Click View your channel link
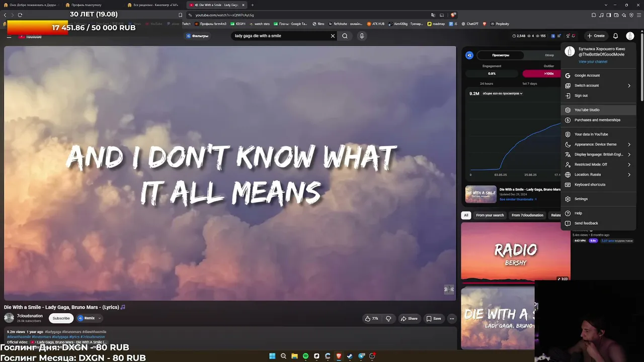This screenshot has height=362, width=644. 593,62
